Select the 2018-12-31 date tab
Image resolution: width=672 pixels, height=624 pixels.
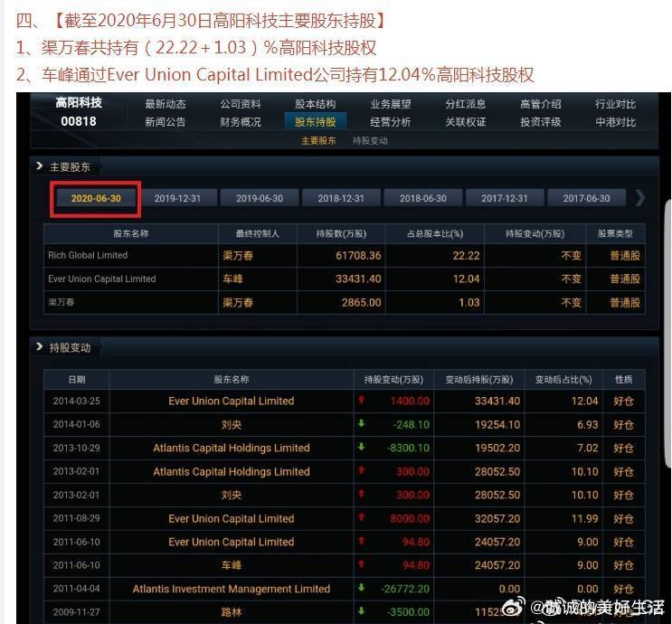pos(341,198)
